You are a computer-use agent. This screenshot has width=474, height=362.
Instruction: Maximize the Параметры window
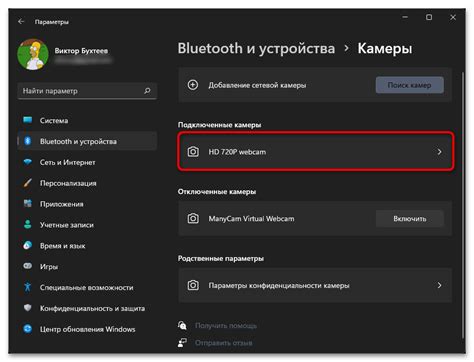(429, 17)
